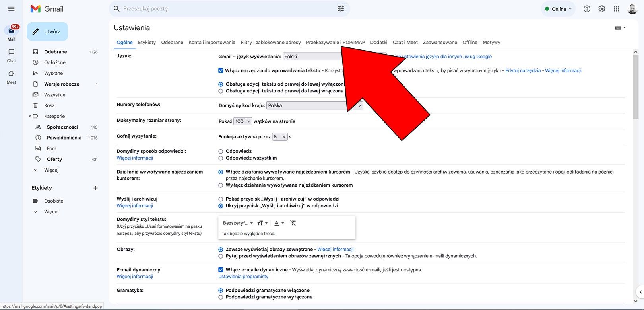Select right-to-left editing wyłączona option

tap(221, 84)
